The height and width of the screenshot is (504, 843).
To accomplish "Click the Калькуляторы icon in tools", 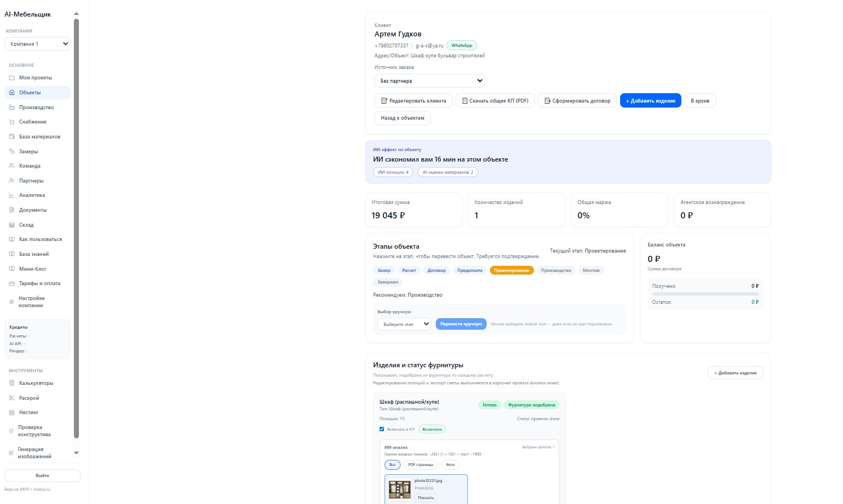I will pyautogui.click(x=12, y=383).
